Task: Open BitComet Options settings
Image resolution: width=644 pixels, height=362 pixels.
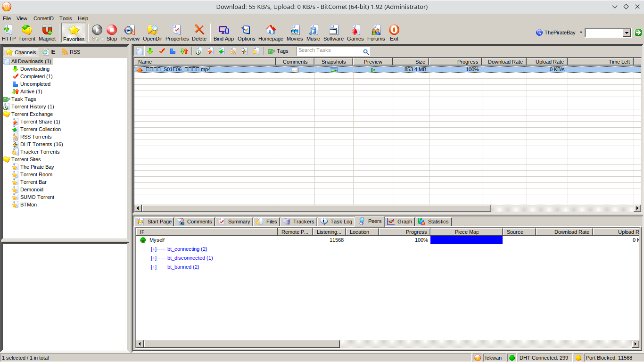Action: tap(246, 33)
